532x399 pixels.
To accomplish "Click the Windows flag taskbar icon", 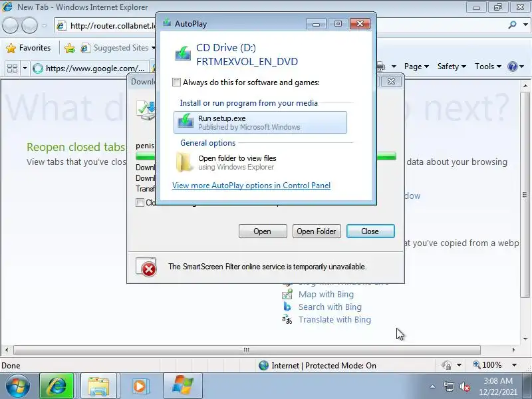I will 183,386.
